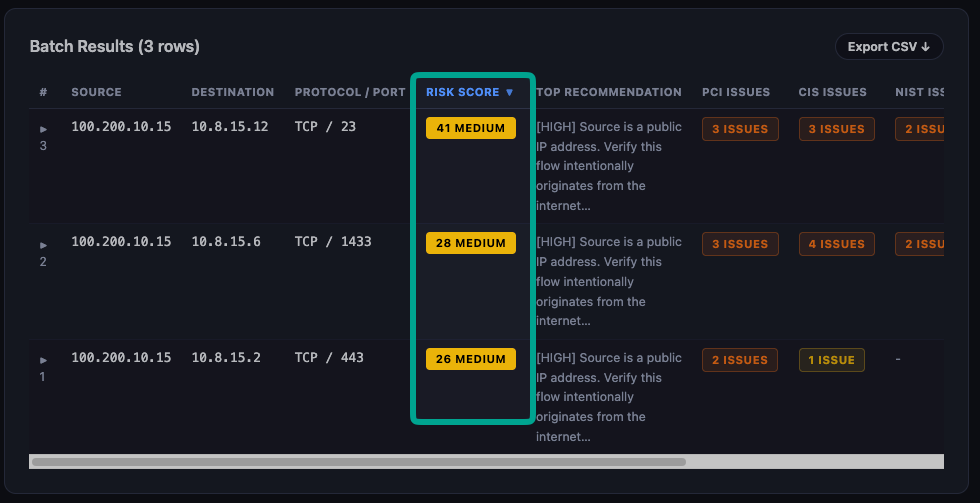Image resolution: width=980 pixels, height=503 pixels.
Task: Expand row 1 details arrow
Action: click(43, 360)
